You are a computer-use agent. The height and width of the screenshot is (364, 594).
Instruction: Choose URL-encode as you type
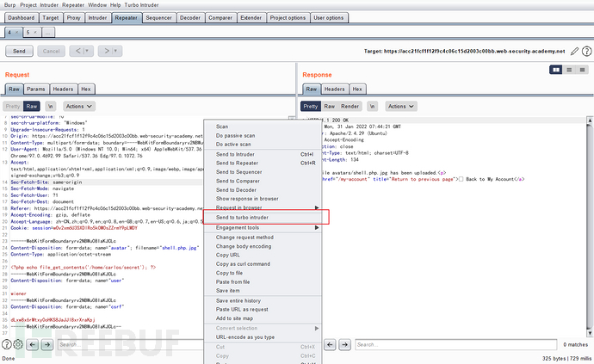pyautogui.click(x=263, y=337)
